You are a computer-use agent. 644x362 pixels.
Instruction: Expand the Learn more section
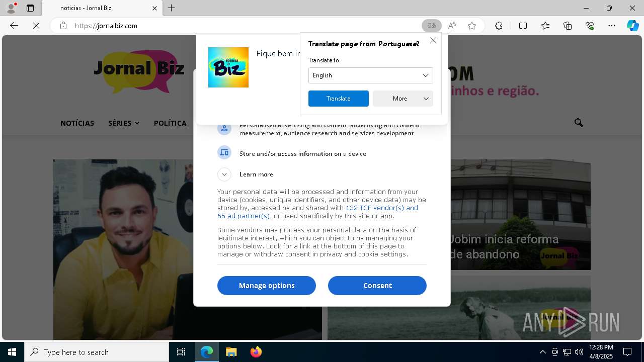click(224, 174)
